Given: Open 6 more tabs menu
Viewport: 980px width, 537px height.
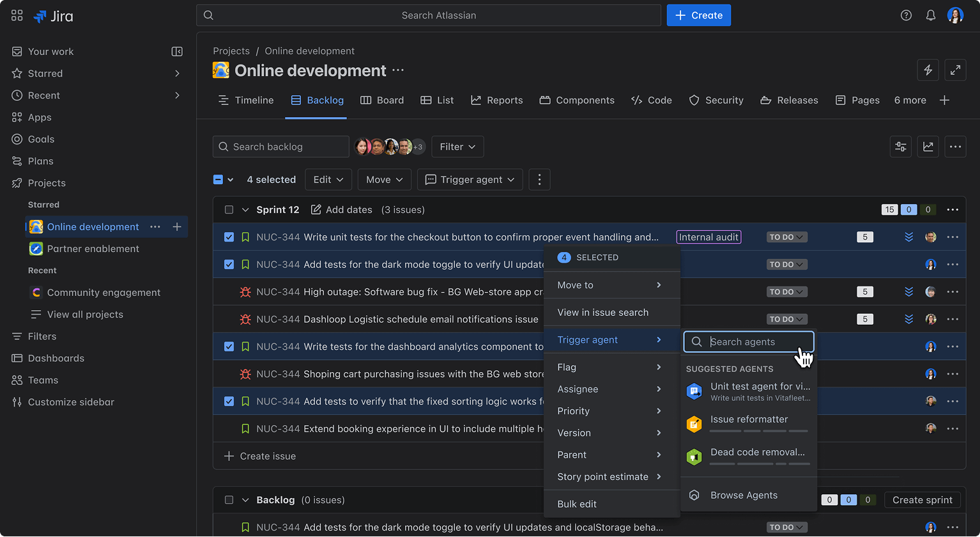Looking at the screenshot, I should coord(910,100).
